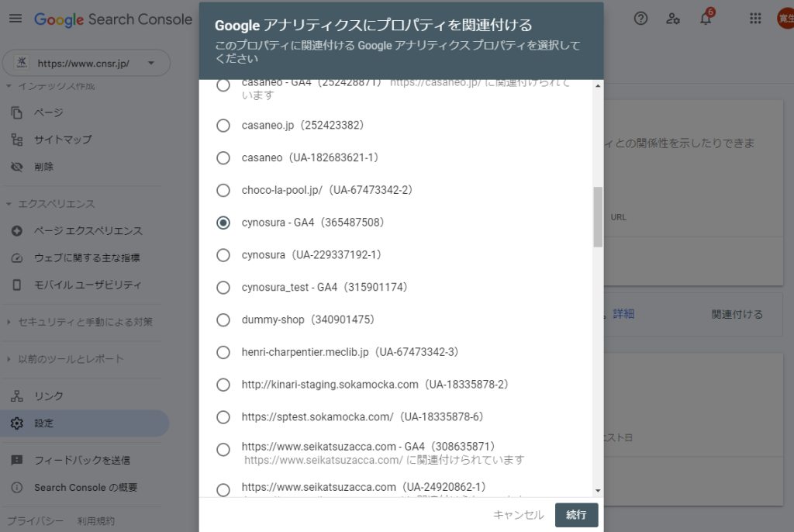Select seikatsuzacca.com - GA4 (308635871) radio button

coord(223,450)
